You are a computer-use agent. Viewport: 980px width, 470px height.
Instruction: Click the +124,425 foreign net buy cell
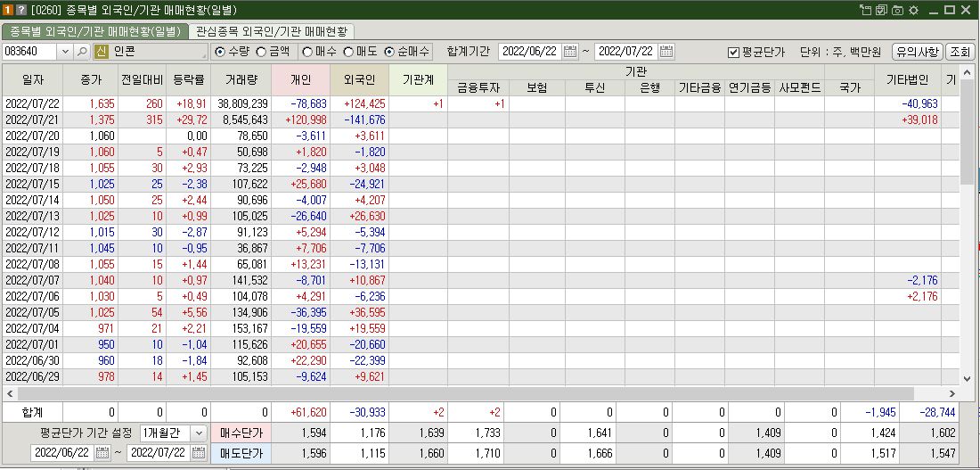pos(359,103)
